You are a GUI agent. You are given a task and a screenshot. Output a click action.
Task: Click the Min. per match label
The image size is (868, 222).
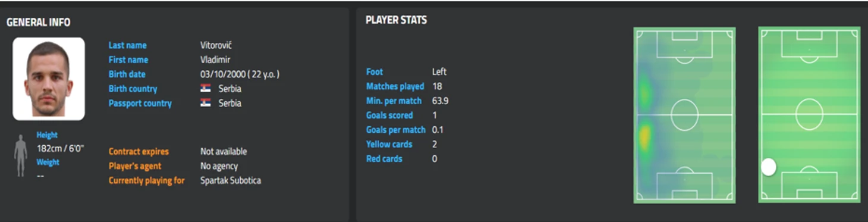[394, 101]
